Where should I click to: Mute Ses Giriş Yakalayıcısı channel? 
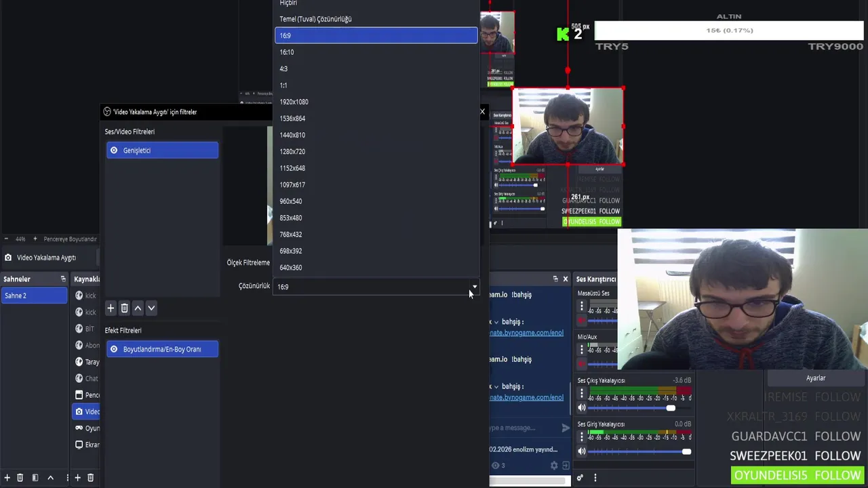click(x=581, y=451)
